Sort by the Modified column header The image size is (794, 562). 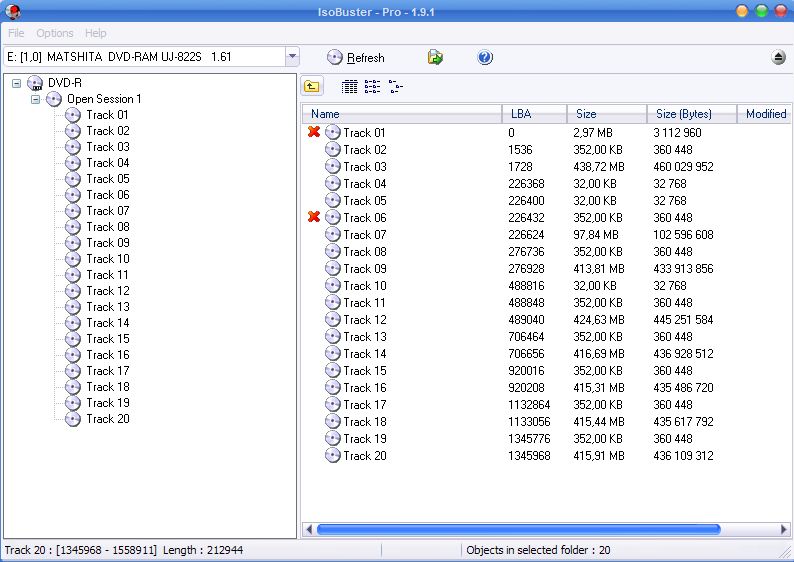click(765, 114)
